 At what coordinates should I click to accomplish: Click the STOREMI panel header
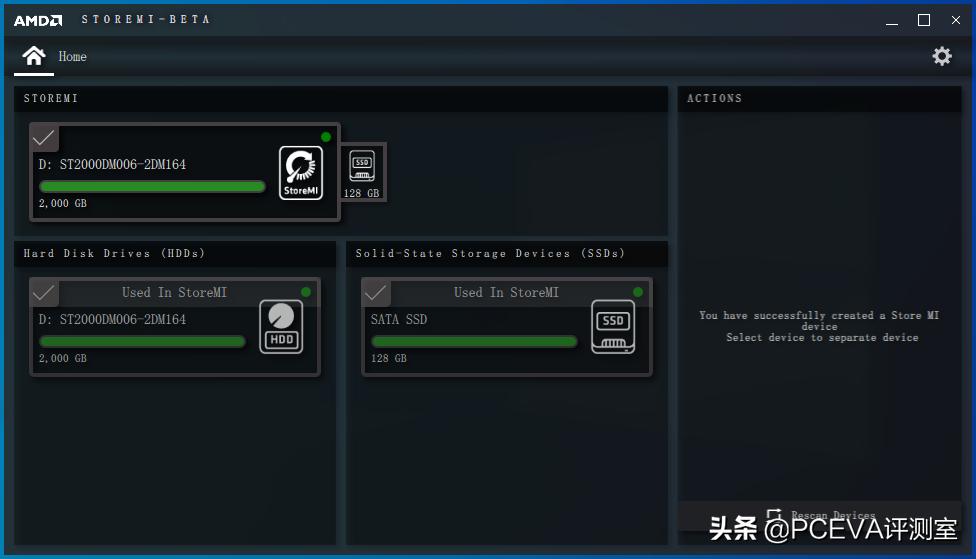340,98
